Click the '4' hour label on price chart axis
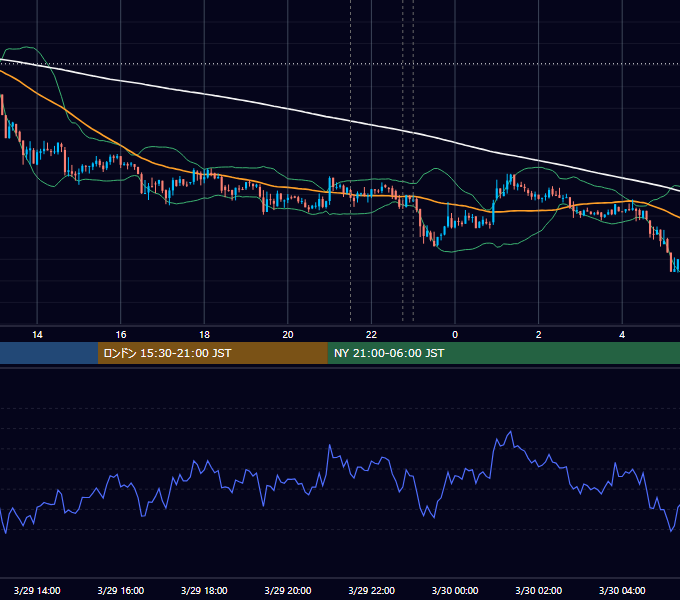Image resolution: width=680 pixels, height=600 pixels. click(622, 335)
